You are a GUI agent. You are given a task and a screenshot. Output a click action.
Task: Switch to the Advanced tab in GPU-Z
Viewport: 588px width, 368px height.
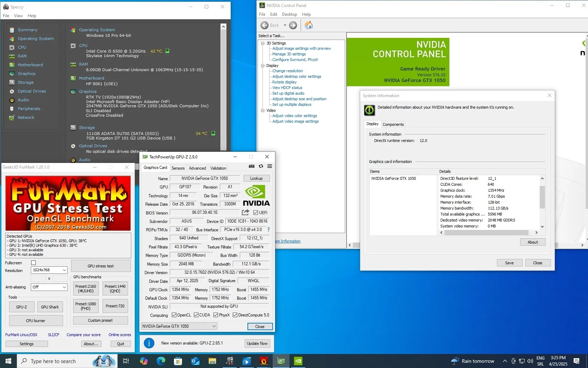(x=197, y=168)
